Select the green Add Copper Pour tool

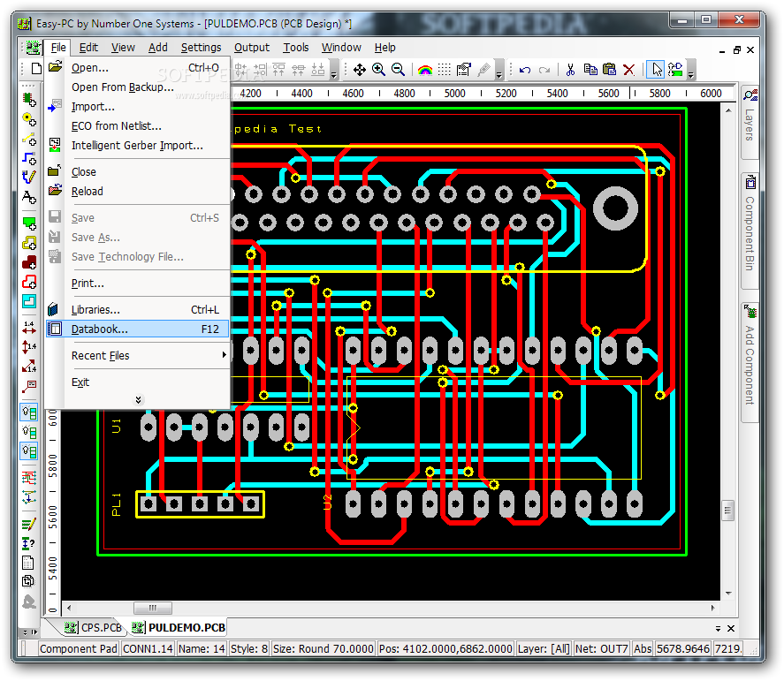[29, 223]
